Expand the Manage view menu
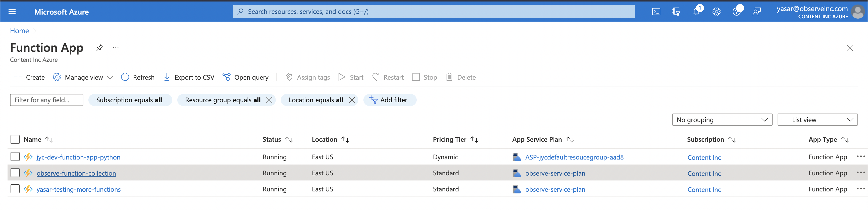 point(83,77)
